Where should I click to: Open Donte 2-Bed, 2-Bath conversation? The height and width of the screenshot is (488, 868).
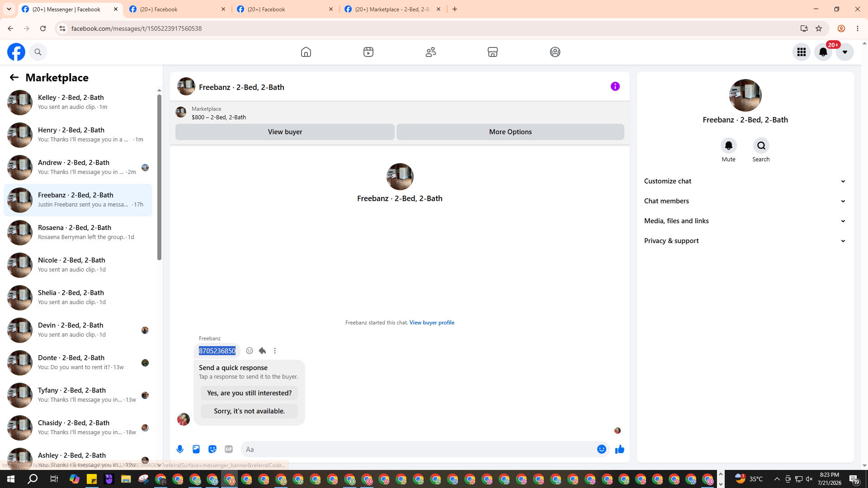[78, 363]
